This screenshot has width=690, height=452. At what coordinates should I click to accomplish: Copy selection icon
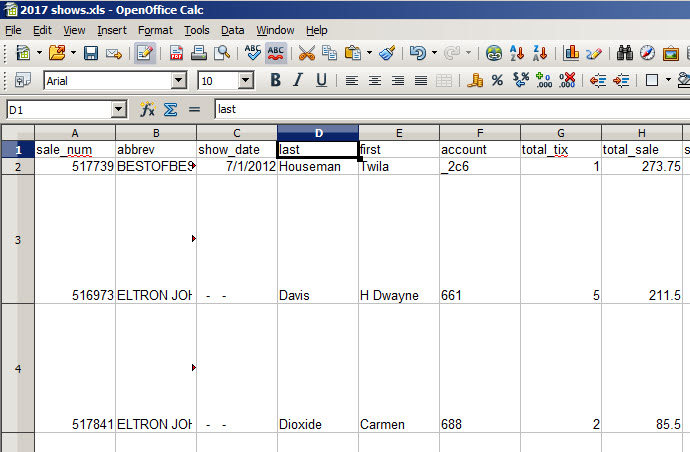(x=329, y=53)
